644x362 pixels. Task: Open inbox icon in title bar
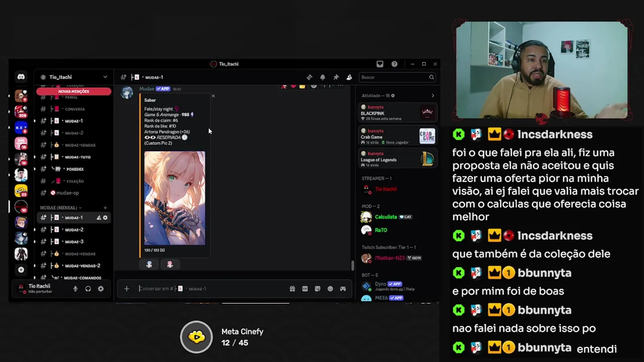tap(380, 64)
